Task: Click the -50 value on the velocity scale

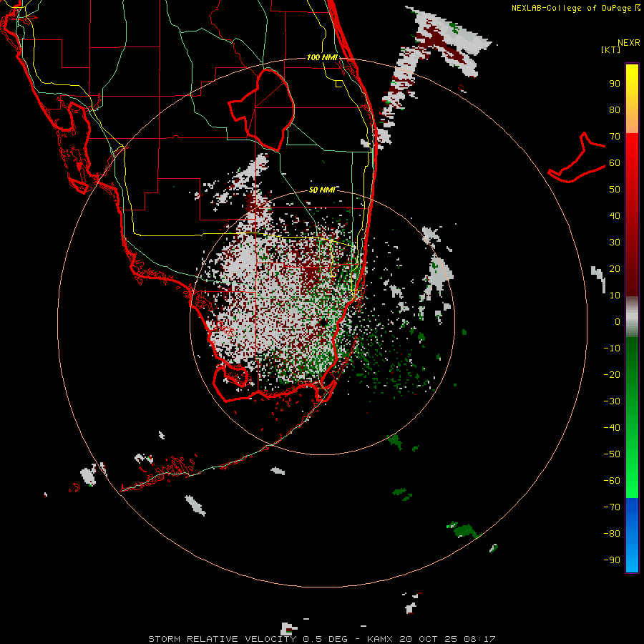Action: pyautogui.click(x=612, y=454)
